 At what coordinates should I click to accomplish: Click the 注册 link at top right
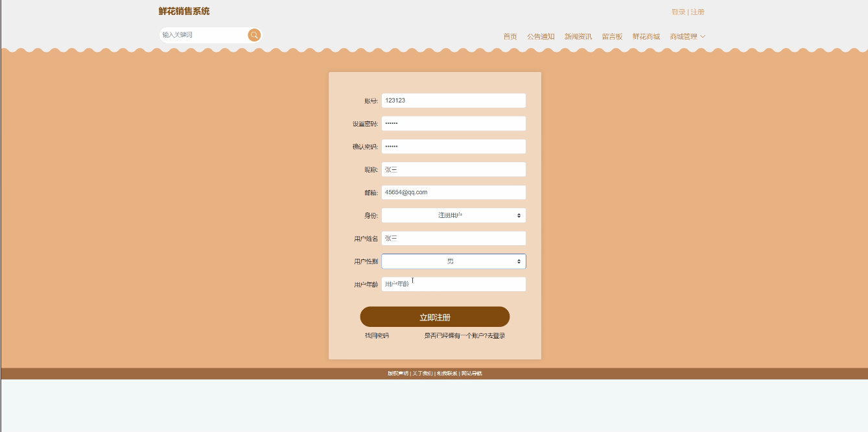(698, 12)
